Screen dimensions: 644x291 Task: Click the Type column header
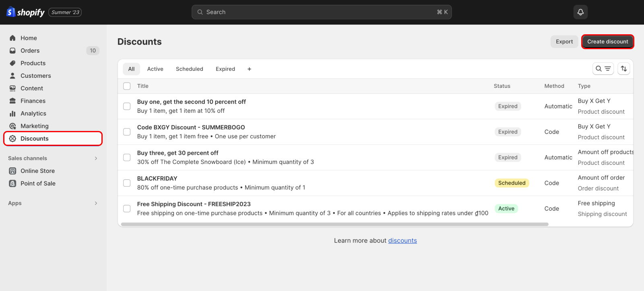click(x=584, y=86)
